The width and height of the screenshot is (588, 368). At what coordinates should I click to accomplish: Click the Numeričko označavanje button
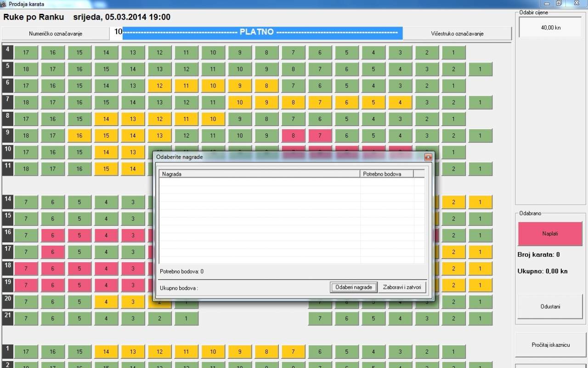coord(55,34)
